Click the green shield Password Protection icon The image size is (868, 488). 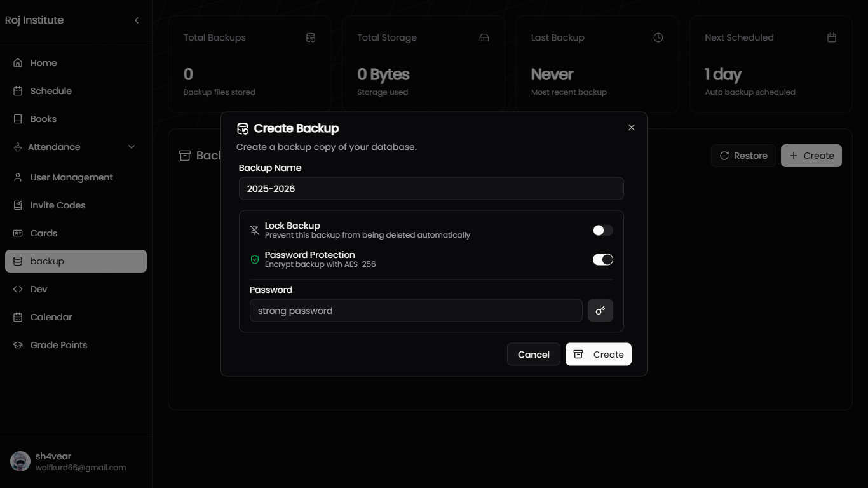pos(255,259)
